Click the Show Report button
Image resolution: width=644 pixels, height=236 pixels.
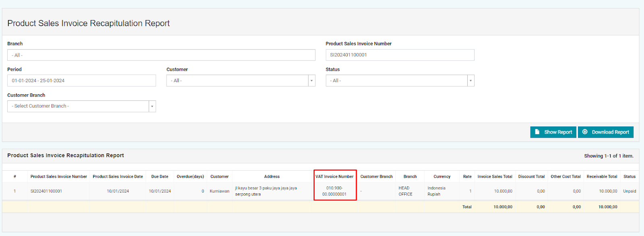click(553, 132)
